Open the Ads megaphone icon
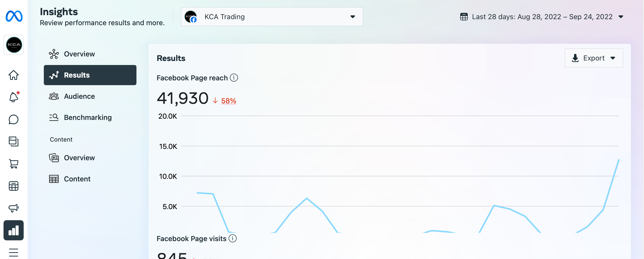The height and width of the screenshot is (259, 644). click(x=14, y=208)
